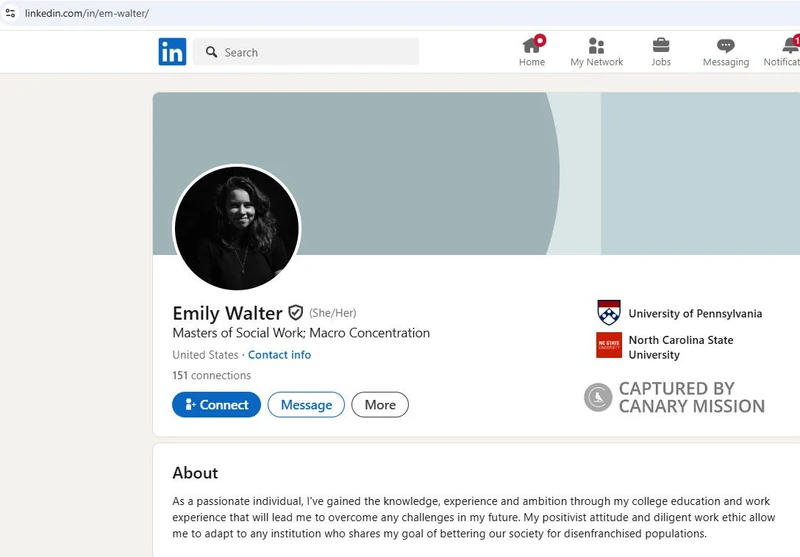Click the Connect button
Image resolution: width=800 pixels, height=557 pixels.
pyautogui.click(x=216, y=404)
